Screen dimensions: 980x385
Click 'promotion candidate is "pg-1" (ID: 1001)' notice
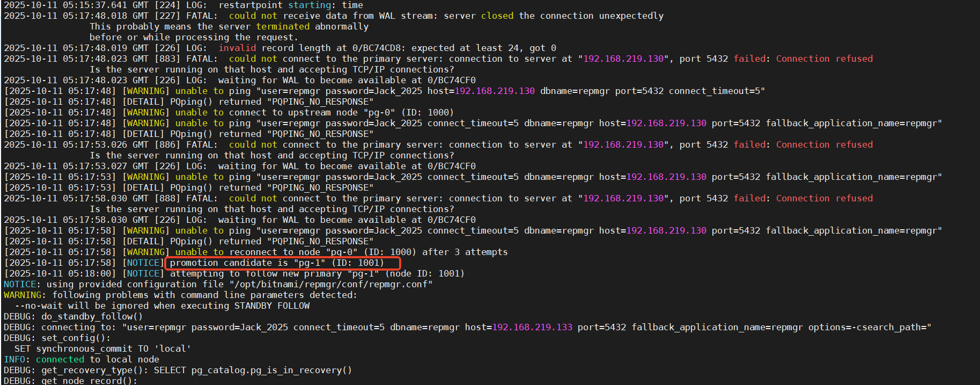click(x=277, y=263)
